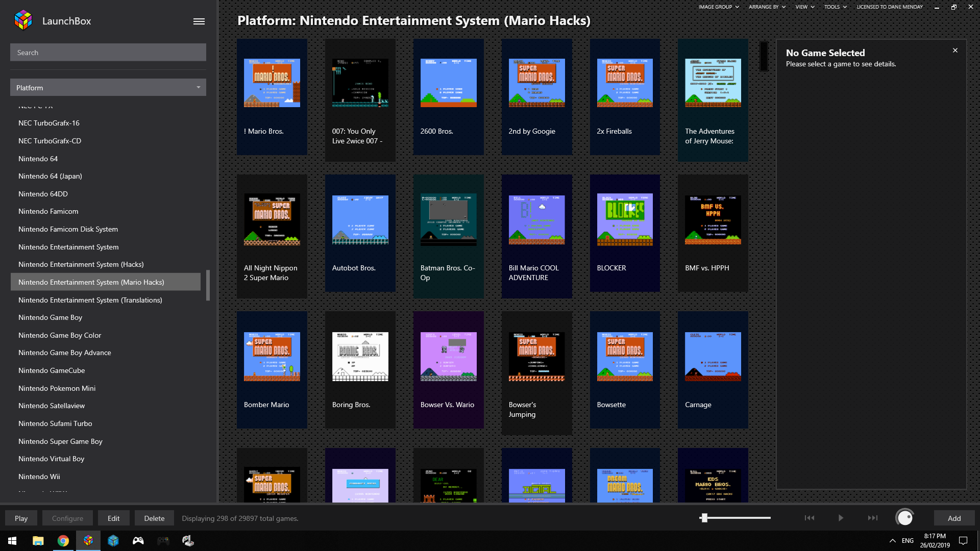Show hidden system tray icons
The height and width of the screenshot is (551, 980).
tap(893, 541)
